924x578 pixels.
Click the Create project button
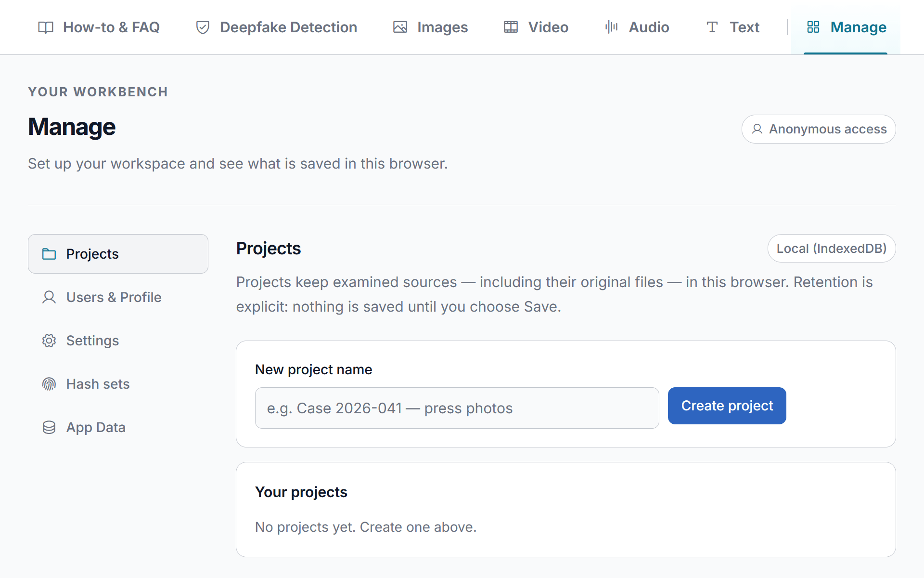coord(727,406)
